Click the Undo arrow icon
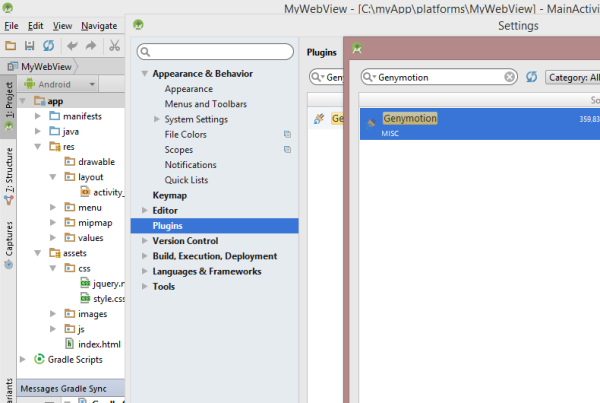600x403 pixels. (x=72, y=46)
